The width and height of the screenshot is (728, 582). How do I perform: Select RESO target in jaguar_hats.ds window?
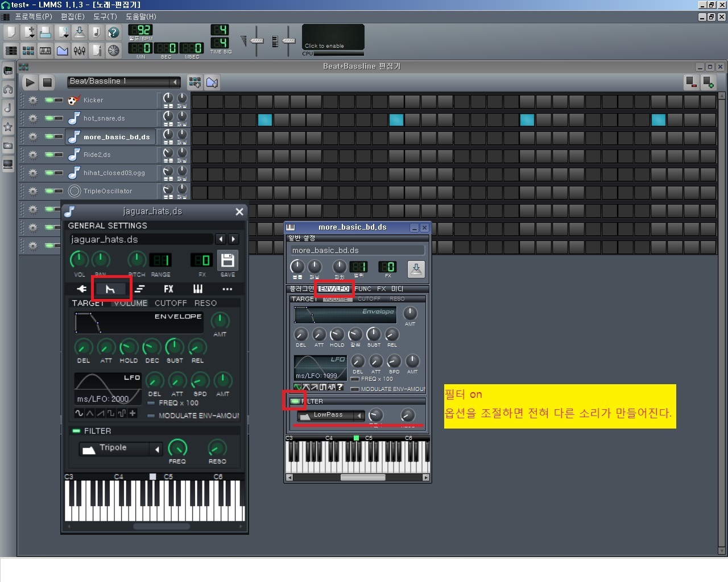[x=205, y=303]
